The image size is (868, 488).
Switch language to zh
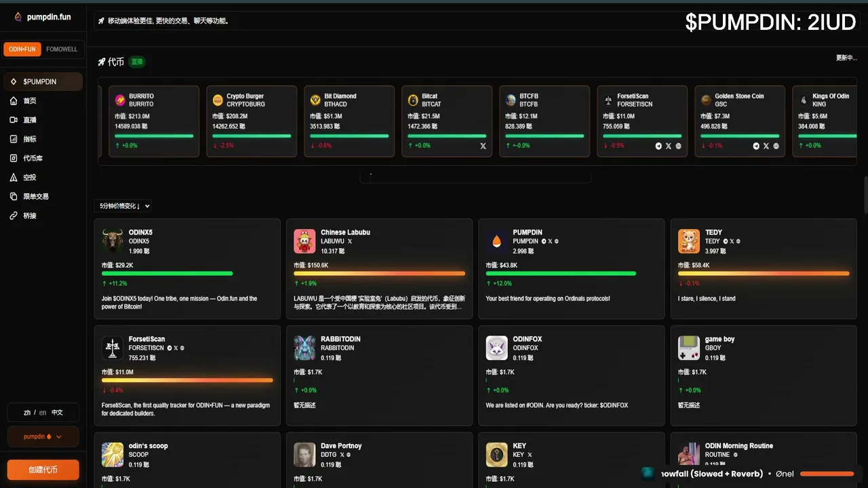coord(27,412)
